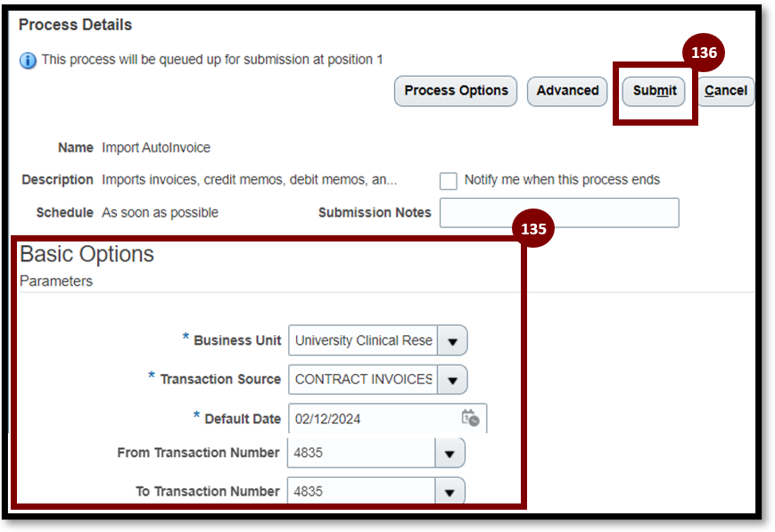Screen dimensions: 775x532
Task: Cancel the process submission
Action: click(725, 91)
